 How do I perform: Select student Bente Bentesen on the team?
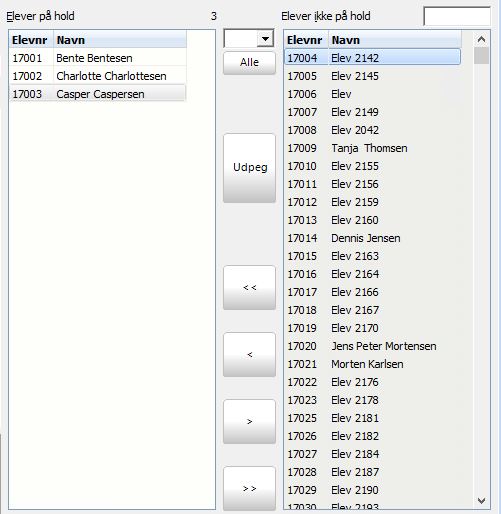tap(98, 58)
